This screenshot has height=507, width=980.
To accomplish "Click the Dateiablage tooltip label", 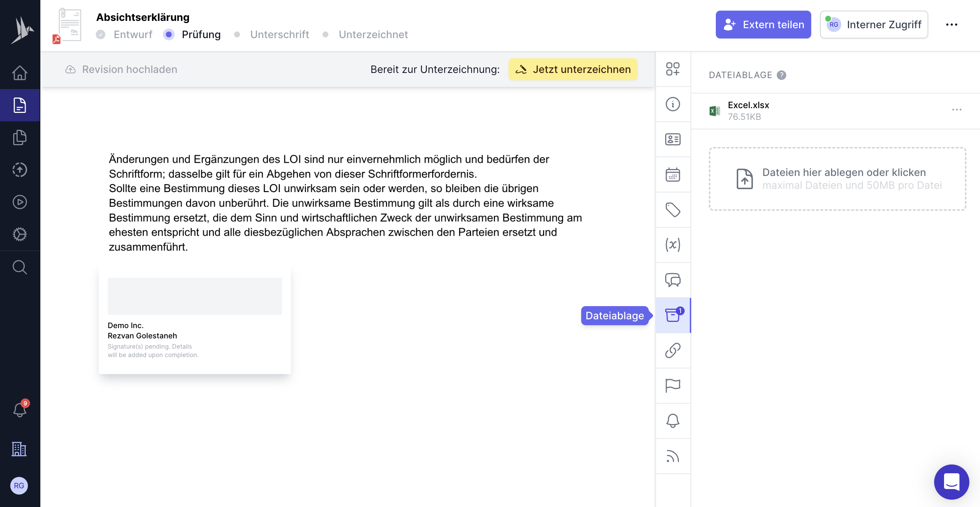I will (x=615, y=315).
